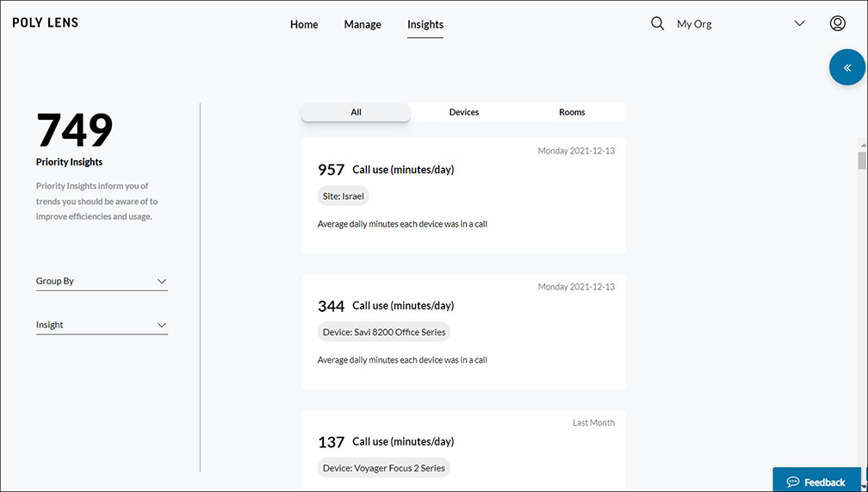Click the search magnifier icon
Viewport: 868px width, 492px height.
(x=657, y=24)
